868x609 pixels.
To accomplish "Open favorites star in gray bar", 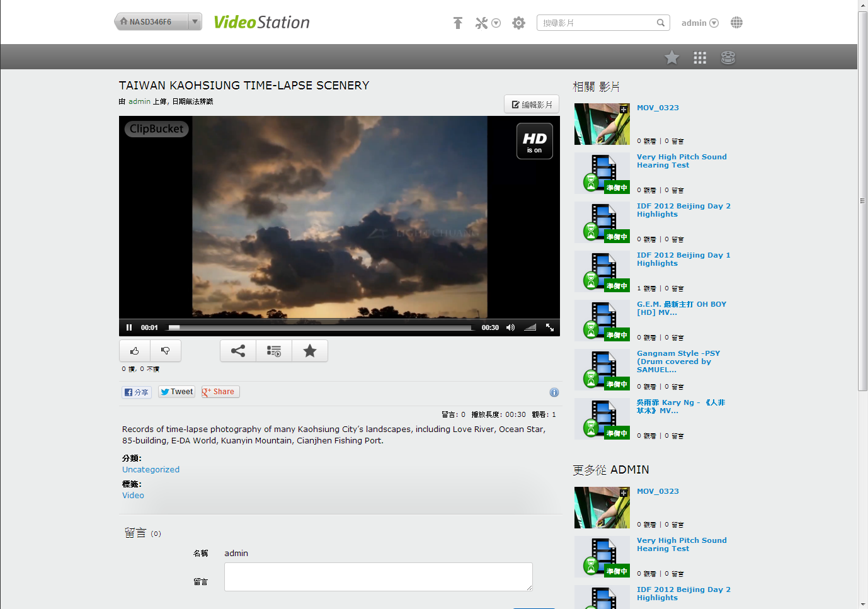I will pos(671,57).
